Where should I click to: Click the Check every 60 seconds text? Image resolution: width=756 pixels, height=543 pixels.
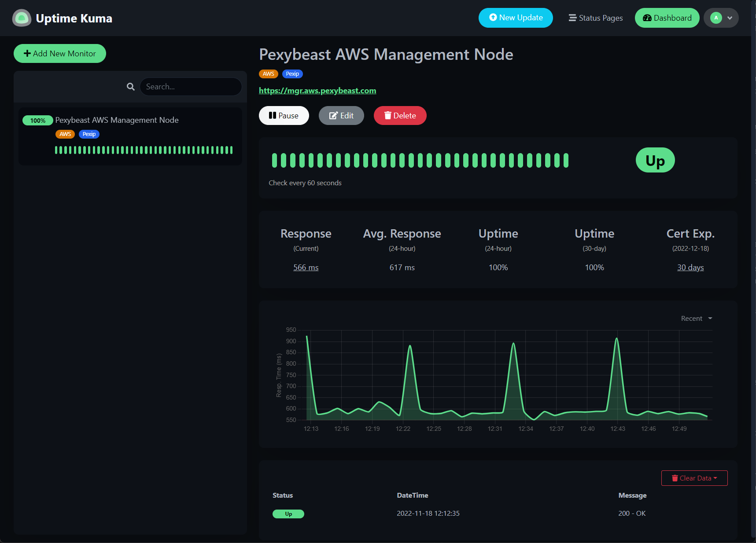(305, 183)
